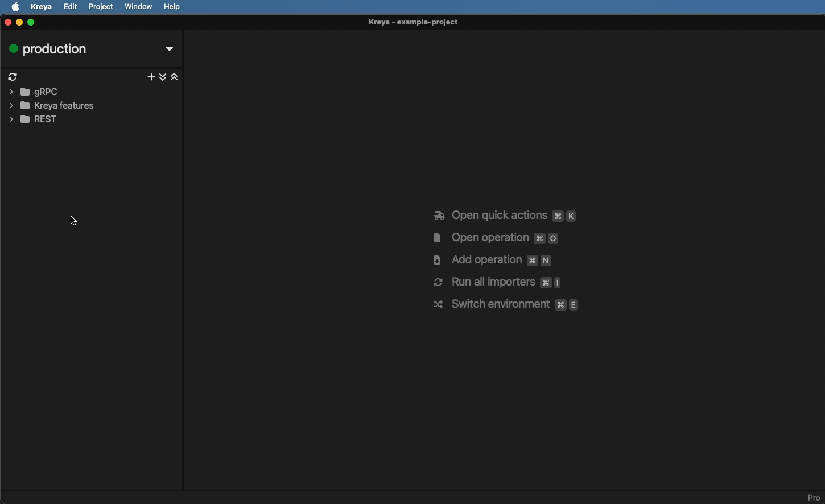
Task: Open the Edit menu
Action: point(71,7)
